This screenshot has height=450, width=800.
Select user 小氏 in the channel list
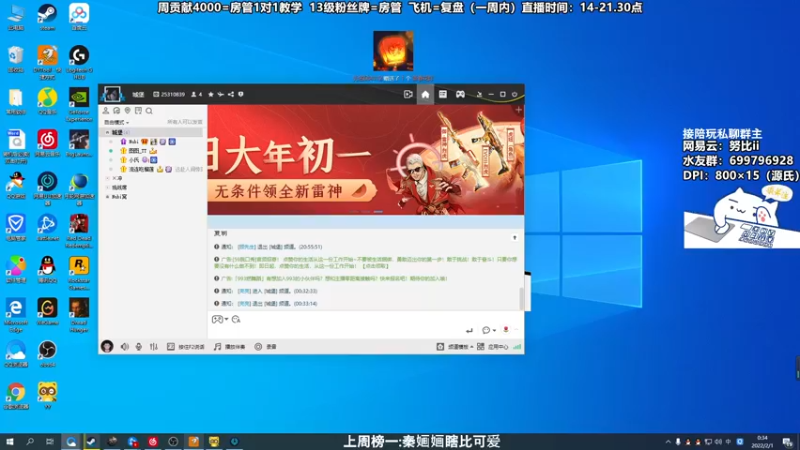point(133,160)
